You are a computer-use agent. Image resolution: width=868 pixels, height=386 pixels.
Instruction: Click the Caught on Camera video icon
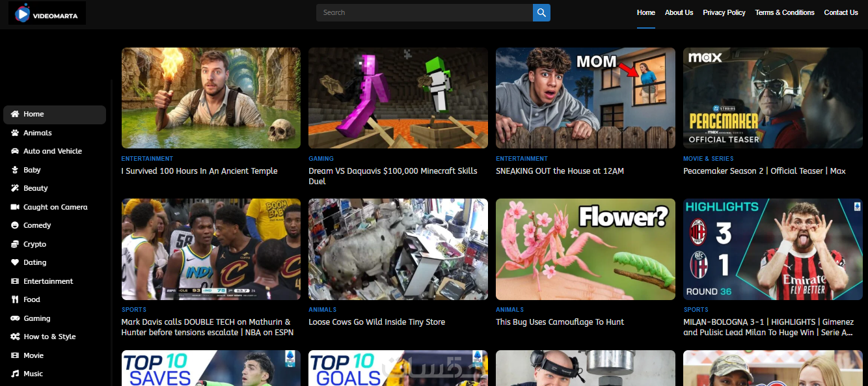coord(15,207)
